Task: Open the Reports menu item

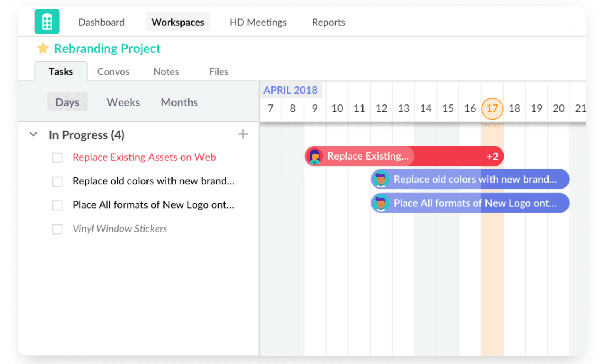Action: coord(328,22)
